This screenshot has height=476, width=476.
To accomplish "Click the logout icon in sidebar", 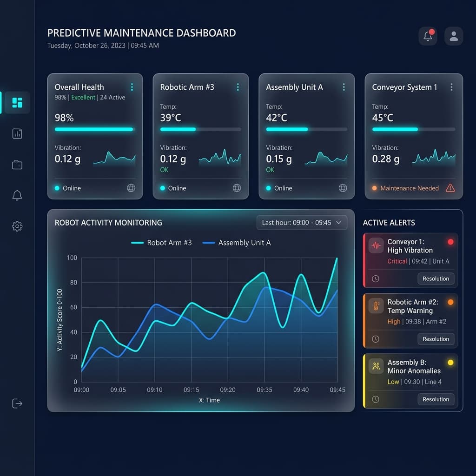I will coord(17,403).
